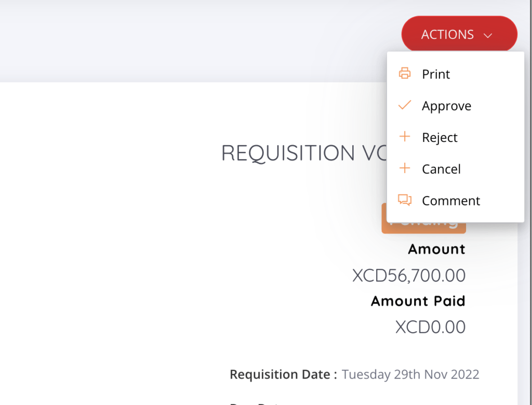Click the printer icon beside Print
Screen dimensions: 532x405
pos(405,73)
